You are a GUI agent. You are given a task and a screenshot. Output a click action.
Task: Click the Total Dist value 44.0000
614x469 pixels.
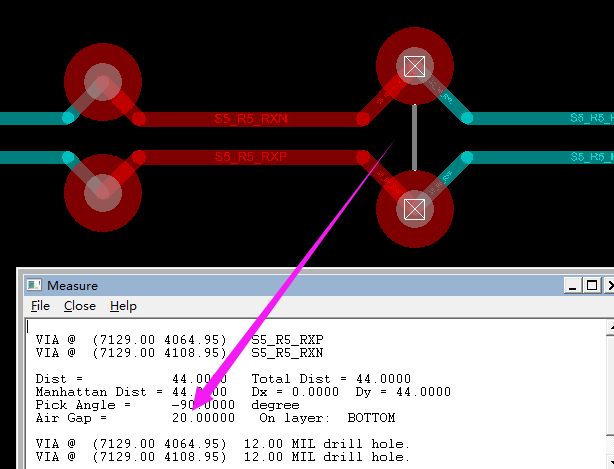pyautogui.click(x=383, y=379)
